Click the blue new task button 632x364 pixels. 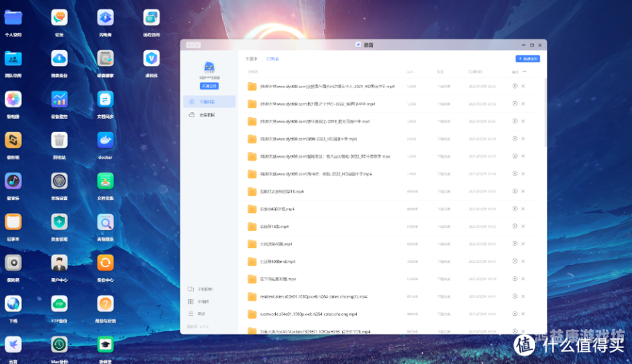pyautogui.click(x=527, y=58)
